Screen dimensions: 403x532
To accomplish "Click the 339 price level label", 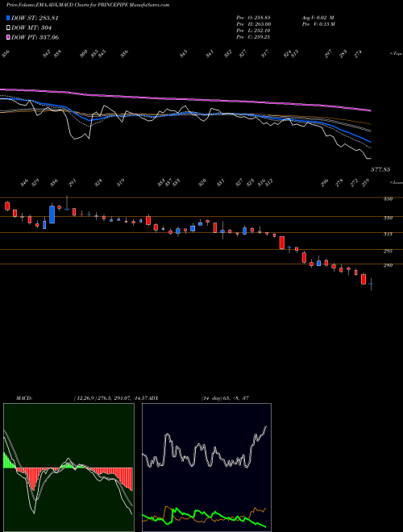I will 388,218.
